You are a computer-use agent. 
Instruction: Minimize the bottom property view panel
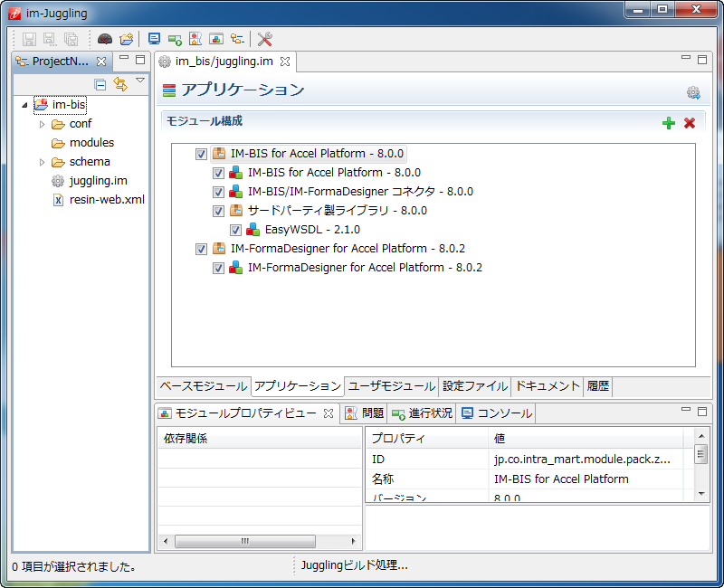pyautogui.click(x=686, y=410)
